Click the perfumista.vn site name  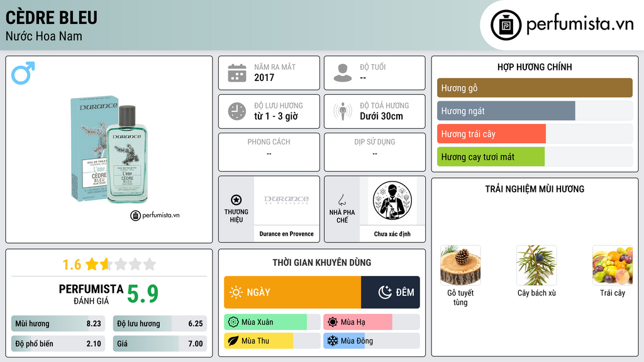(580, 25)
